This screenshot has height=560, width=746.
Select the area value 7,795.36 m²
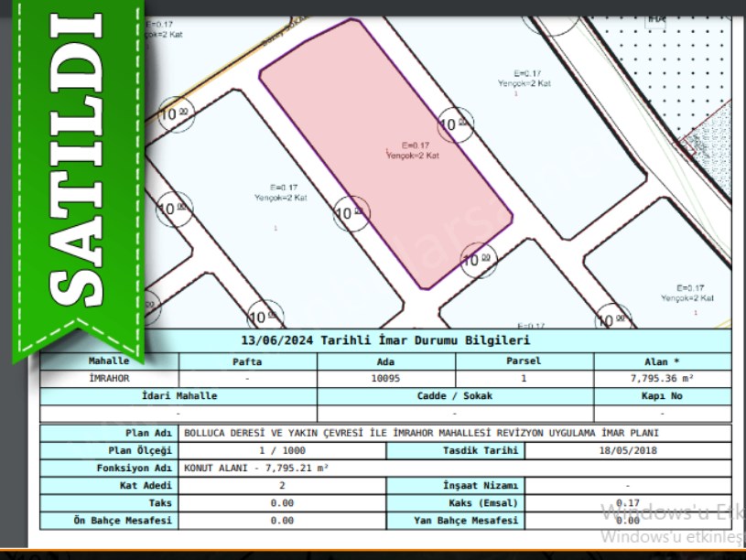click(662, 378)
